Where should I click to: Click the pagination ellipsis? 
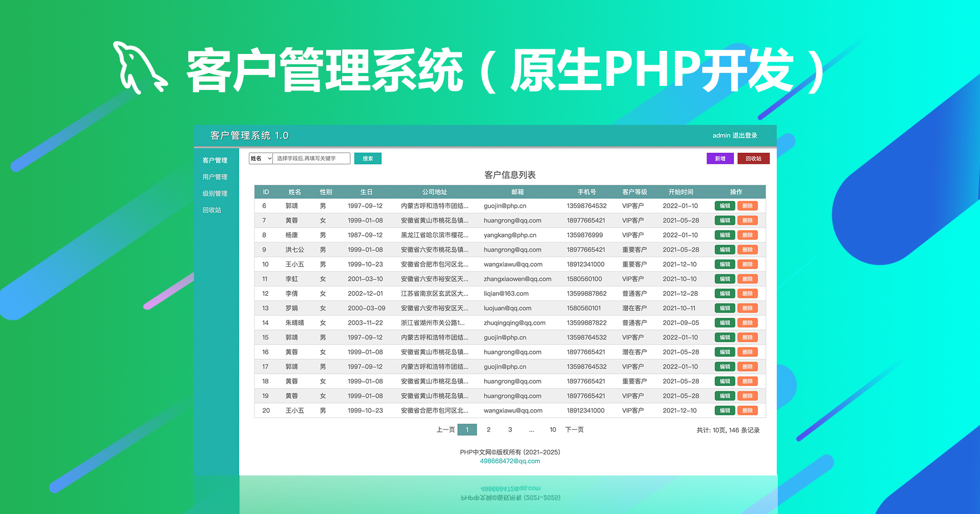pos(531,430)
